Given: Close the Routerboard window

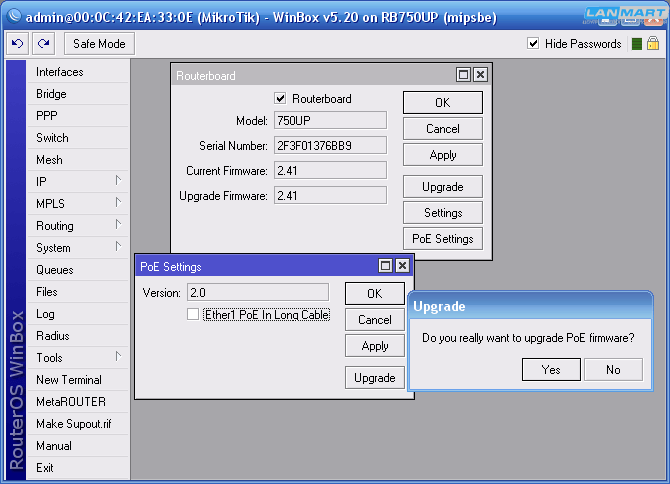Looking at the screenshot, I should pyautogui.click(x=480, y=75).
